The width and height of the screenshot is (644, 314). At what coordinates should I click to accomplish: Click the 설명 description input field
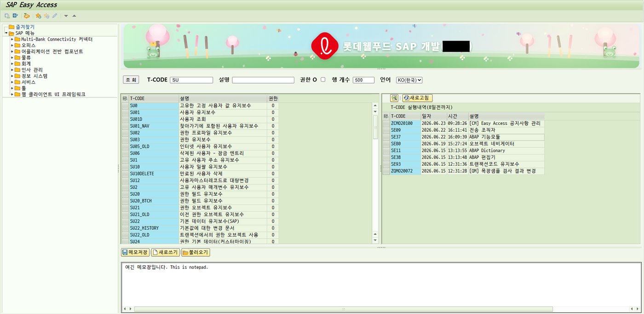263,80
